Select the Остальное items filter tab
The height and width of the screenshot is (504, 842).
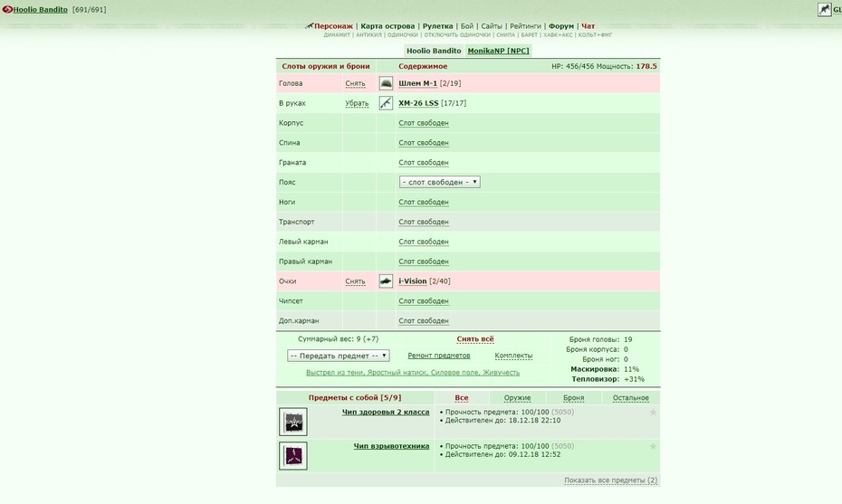tap(630, 398)
